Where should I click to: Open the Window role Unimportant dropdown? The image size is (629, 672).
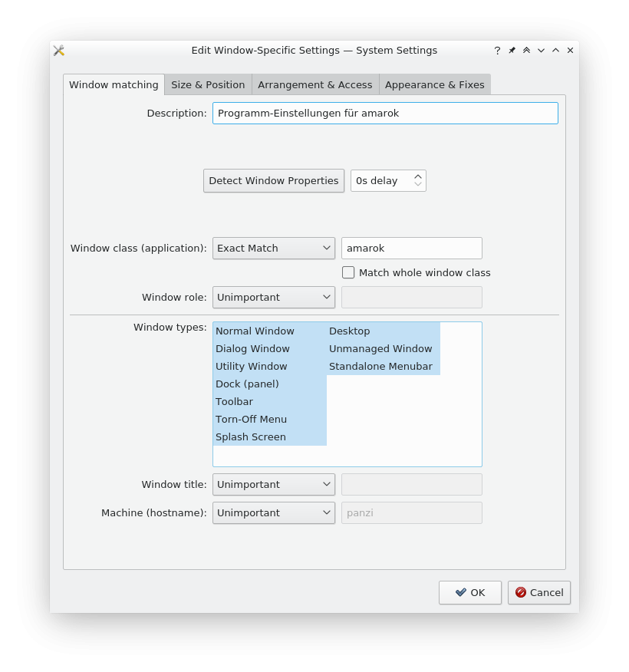(274, 297)
